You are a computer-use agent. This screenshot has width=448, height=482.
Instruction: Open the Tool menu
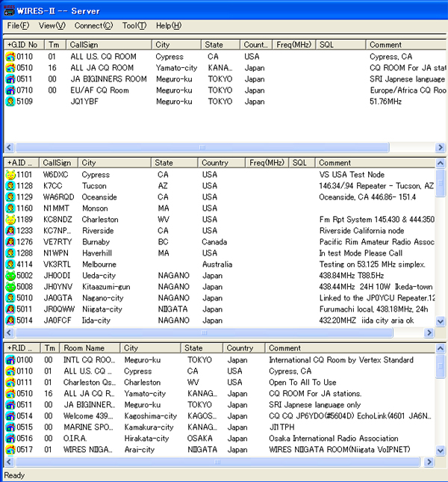tap(134, 25)
